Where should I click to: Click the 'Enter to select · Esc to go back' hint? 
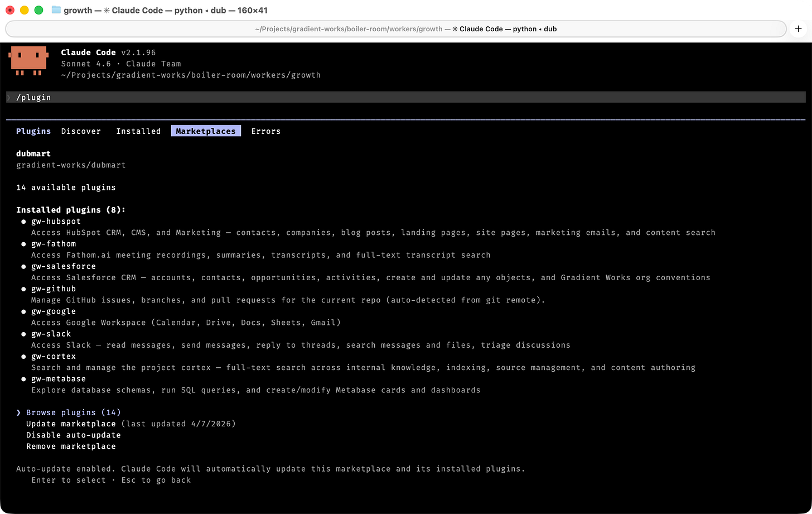point(111,480)
